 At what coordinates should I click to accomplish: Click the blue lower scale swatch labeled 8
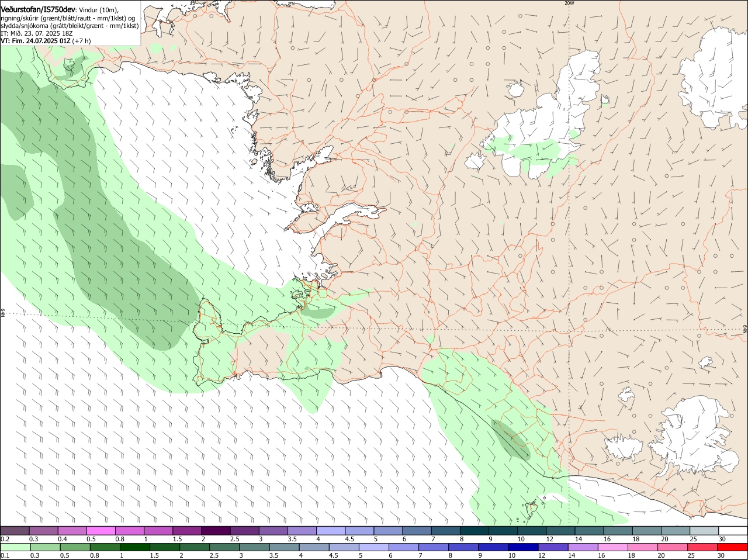pos(463,548)
